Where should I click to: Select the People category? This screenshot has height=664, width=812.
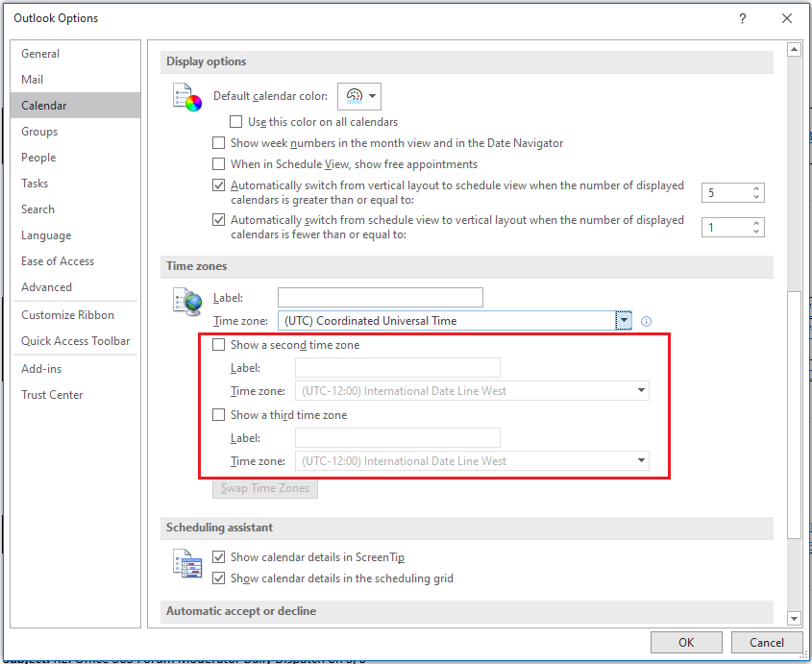click(75, 158)
